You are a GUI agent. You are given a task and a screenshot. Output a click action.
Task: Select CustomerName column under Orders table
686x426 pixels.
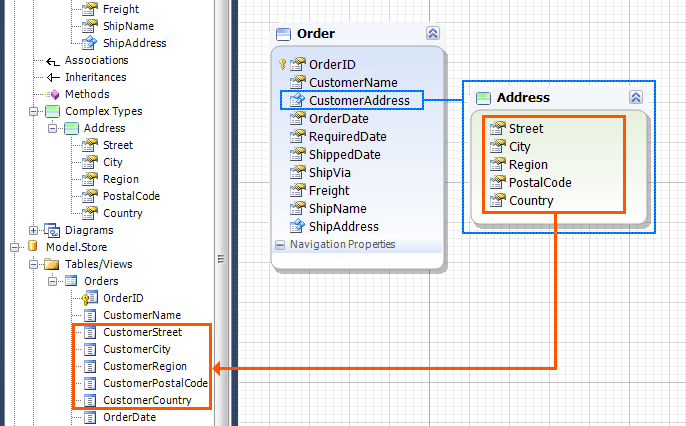142,316
